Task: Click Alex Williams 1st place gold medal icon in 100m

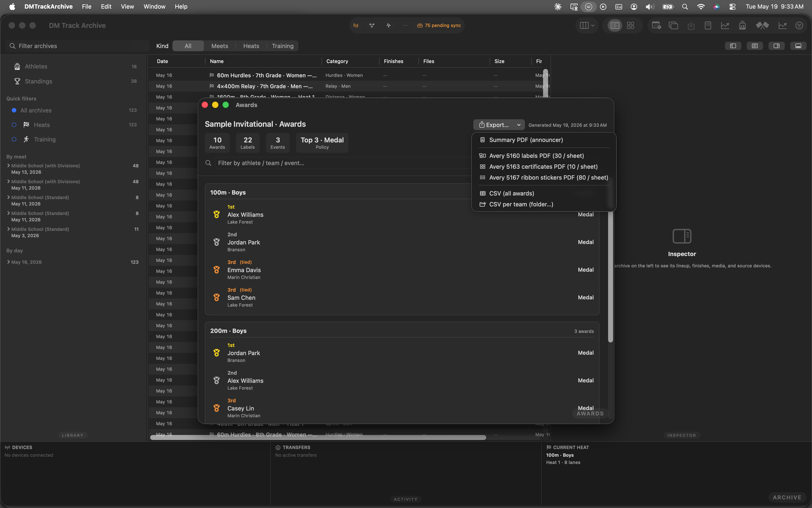Action: tap(217, 214)
